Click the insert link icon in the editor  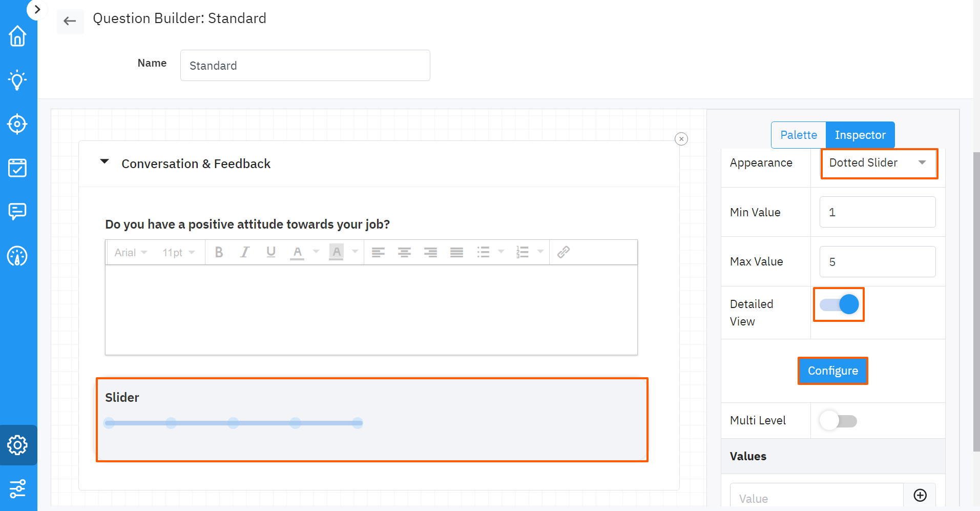click(564, 252)
